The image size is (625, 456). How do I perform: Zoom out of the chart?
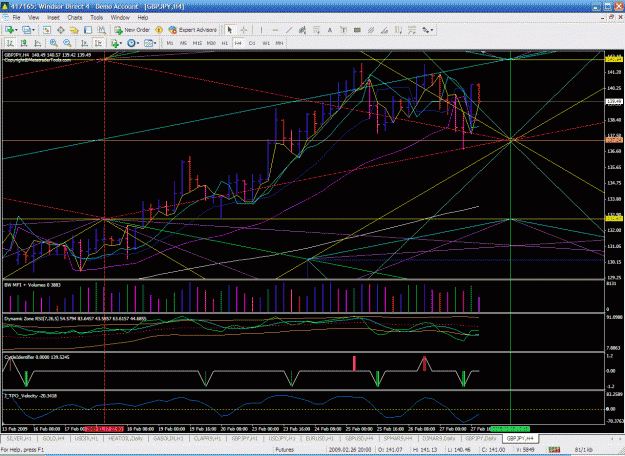pyautogui.click(x=67, y=43)
